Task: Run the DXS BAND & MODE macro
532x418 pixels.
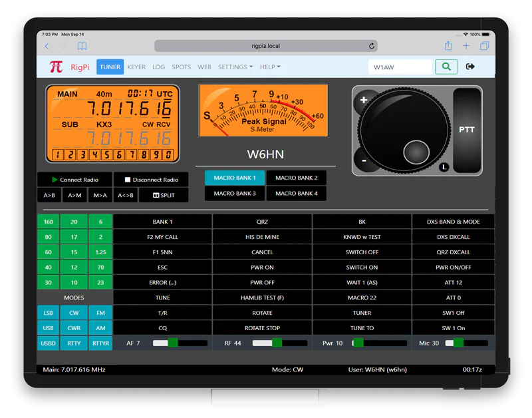Action: 454,222
